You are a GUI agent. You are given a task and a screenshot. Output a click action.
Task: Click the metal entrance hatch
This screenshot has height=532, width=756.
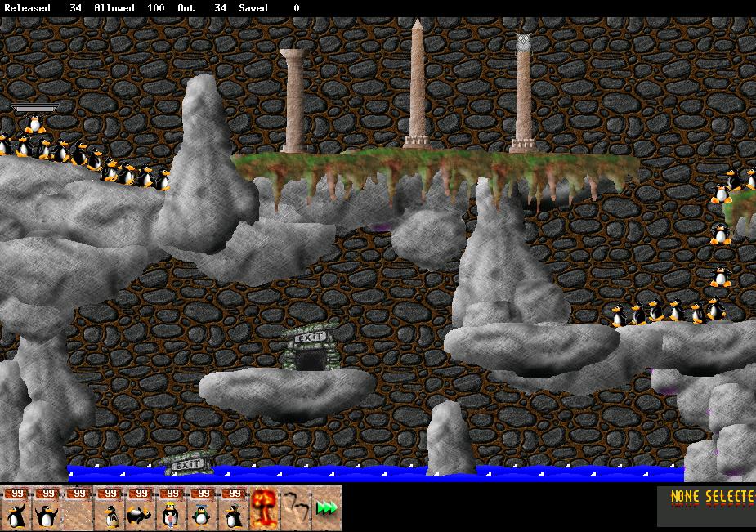pyautogui.click(x=34, y=108)
